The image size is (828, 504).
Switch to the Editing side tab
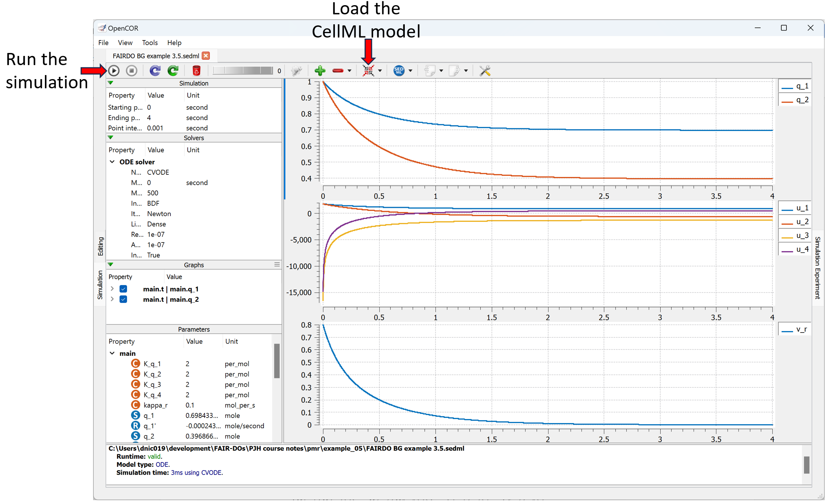pyautogui.click(x=100, y=246)
